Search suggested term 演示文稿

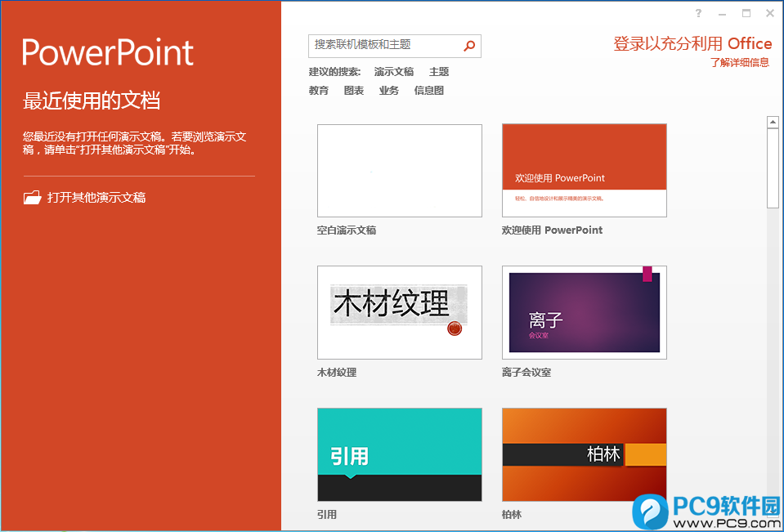[394, 72]
